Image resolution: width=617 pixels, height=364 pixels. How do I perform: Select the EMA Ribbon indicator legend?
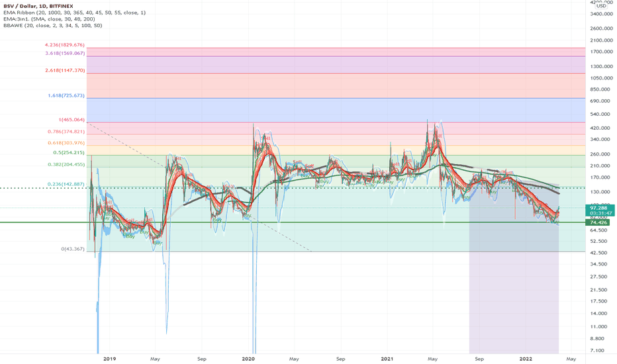[74, 13]
